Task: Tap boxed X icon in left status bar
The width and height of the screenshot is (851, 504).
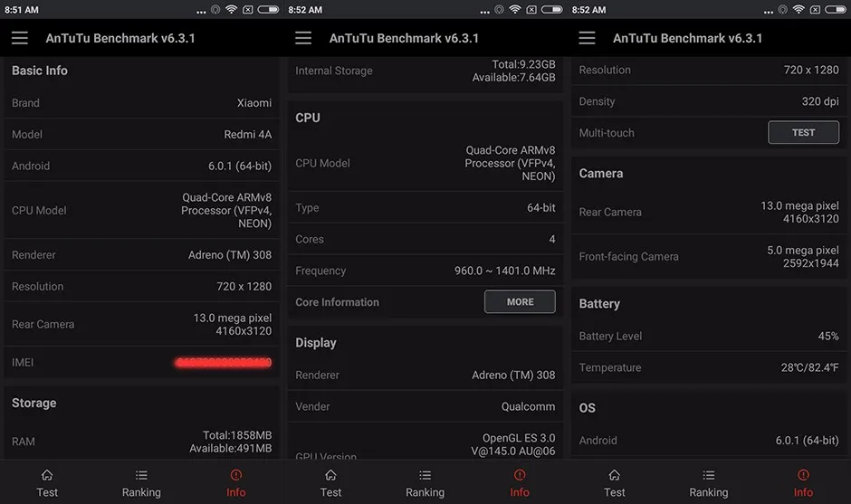Action: point(248,9)
